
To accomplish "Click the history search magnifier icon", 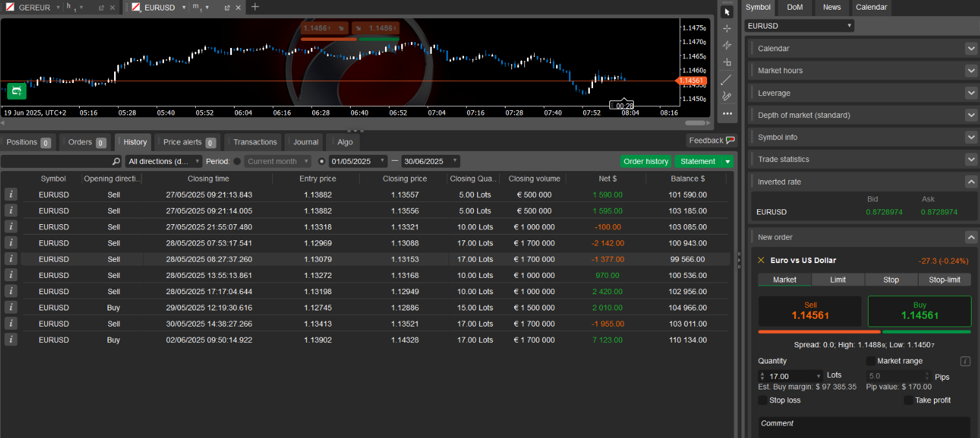I will click(x=116, y=161).
